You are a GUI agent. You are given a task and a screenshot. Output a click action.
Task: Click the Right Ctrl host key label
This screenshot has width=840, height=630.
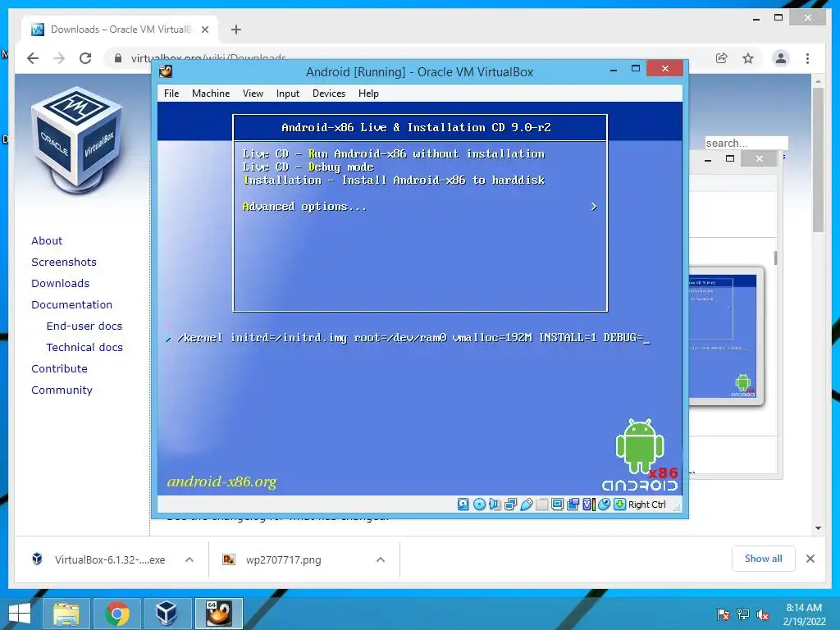(x=646, y=504)
